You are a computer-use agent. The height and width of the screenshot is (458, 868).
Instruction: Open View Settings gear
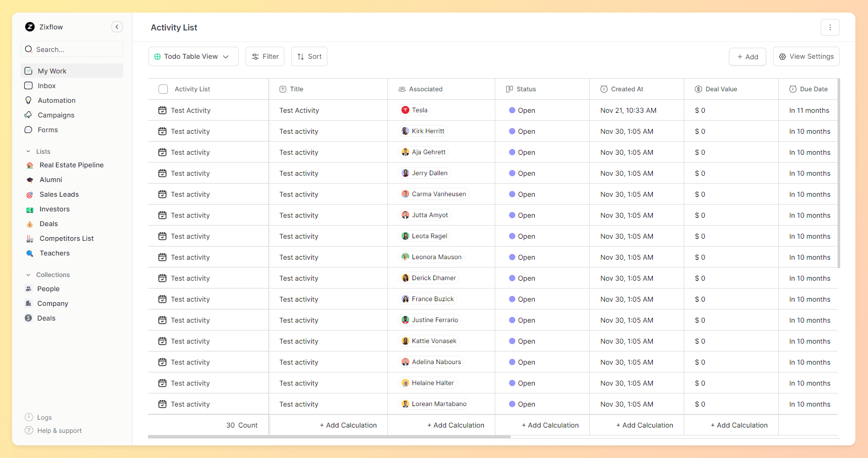tap(806, 57)
